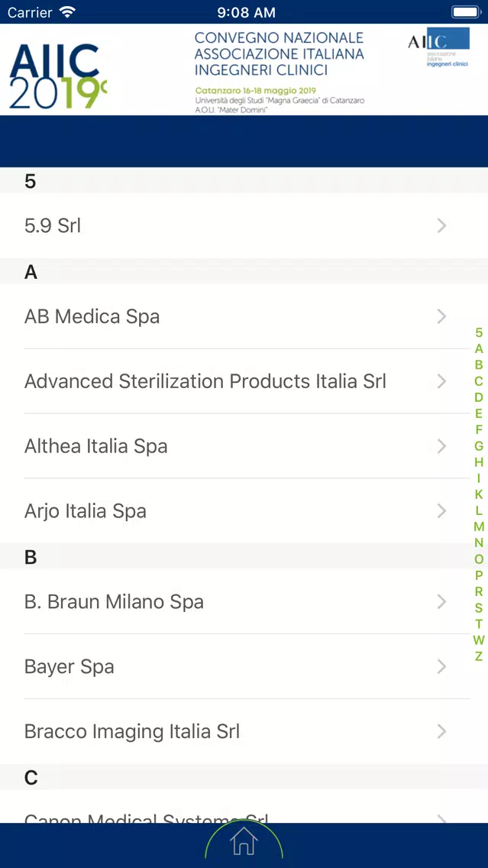The image size is (488, 868).
Task: Tap the home icon in bottom bar
Action: [244, 841]
